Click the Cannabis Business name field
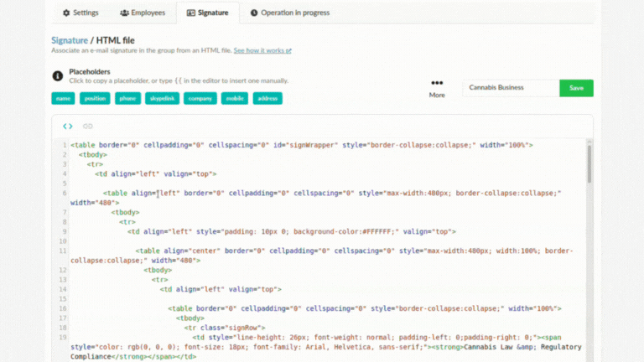This screenshot has height=362, width=644. click(510, 88)
